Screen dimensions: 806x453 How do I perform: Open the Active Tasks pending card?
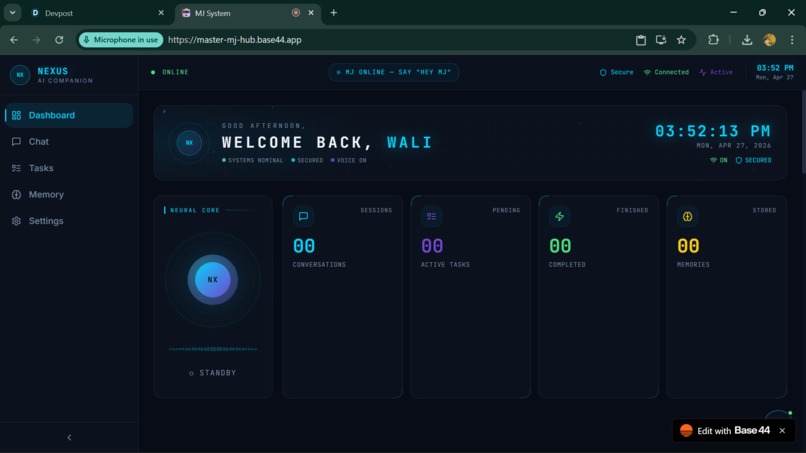tap(470, 297)
